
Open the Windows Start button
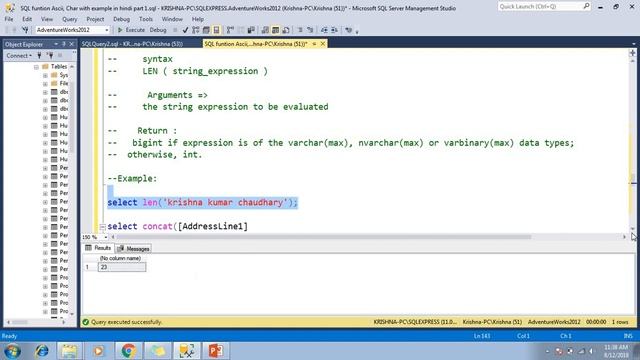coord(13,351)
